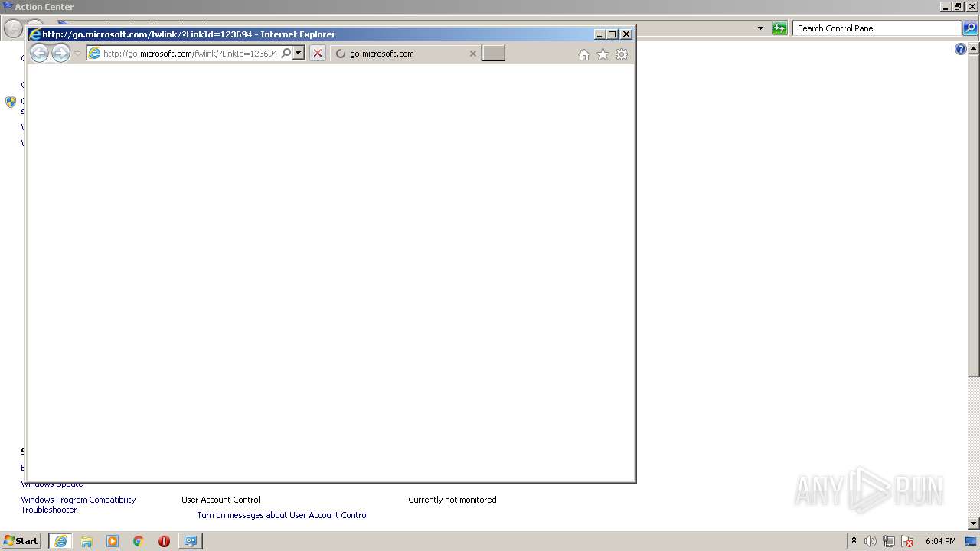Restore down the Action Center window
This screenshot has height=551, width=980.
[x=958, y=7]
